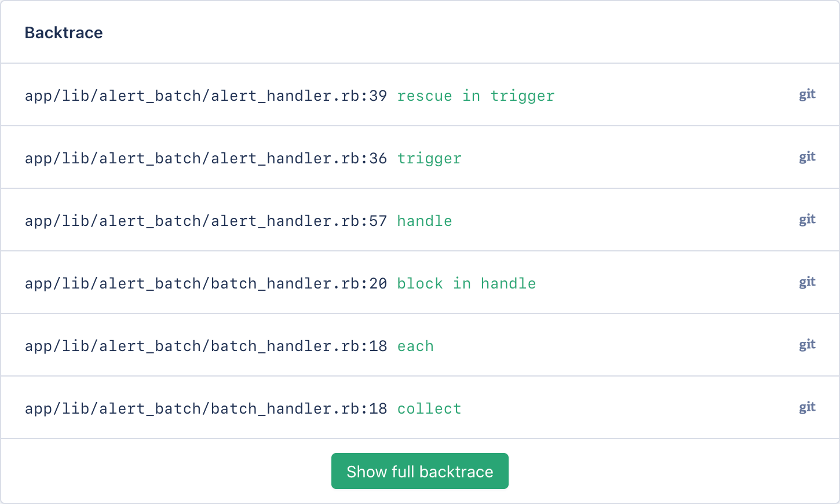Click the green 'collect' method name
The image size is (840, 504).
coord(429,408)
